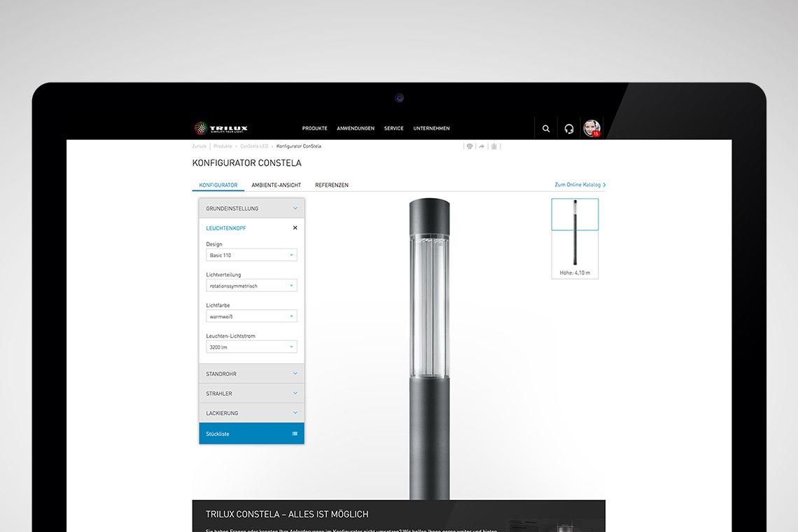Switch to the Konfigurator tab
798x532 pixels.
click(218, 185)
